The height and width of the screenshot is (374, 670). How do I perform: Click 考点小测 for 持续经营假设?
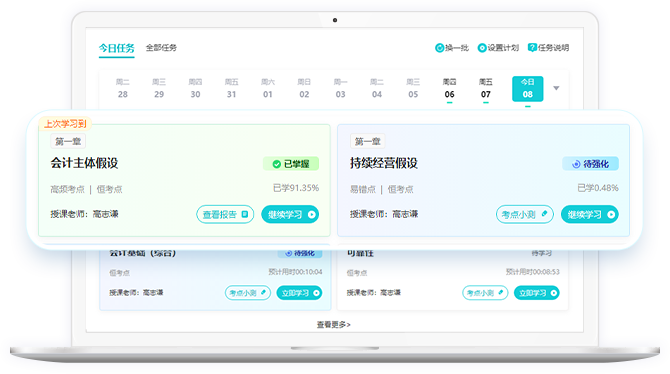[x=525, y=214]
